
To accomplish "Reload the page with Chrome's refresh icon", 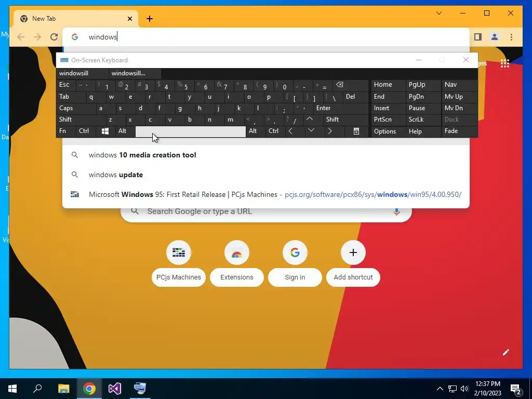I will pos(54,37).
